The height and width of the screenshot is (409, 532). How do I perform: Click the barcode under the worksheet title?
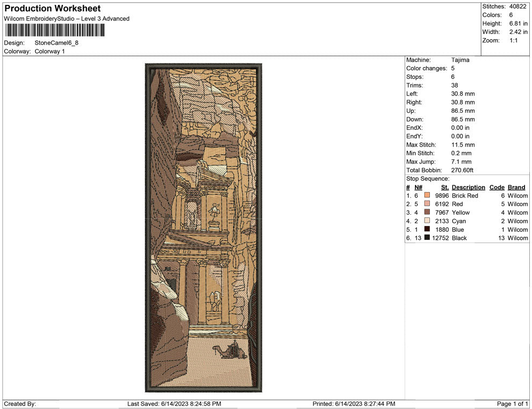click(x=54, y=30)
